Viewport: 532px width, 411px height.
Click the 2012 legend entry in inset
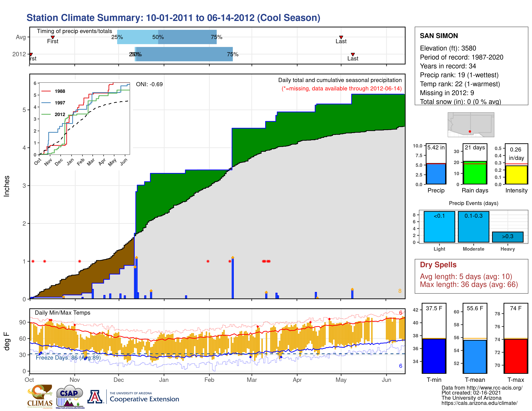click(x=53, y=114)
